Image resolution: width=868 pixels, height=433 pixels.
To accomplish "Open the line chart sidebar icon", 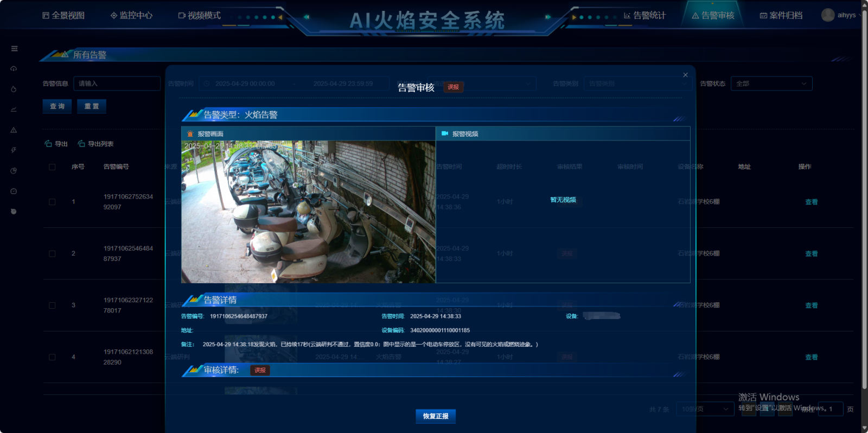I will 14,110.
